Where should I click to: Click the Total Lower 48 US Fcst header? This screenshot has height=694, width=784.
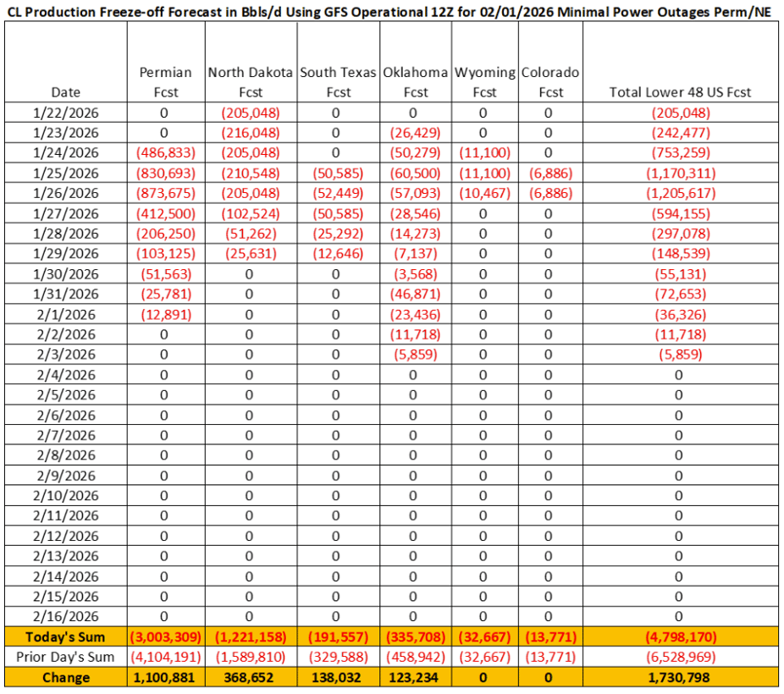point(680,92)
